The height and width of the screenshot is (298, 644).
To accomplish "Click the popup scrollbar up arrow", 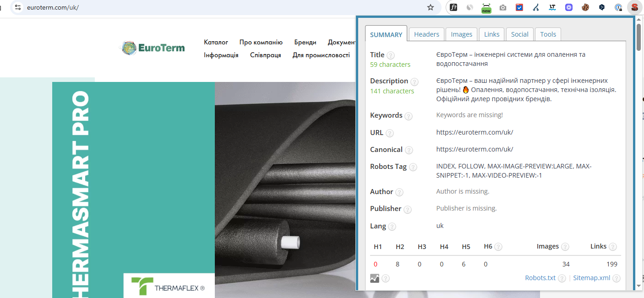I will point(639,20).
